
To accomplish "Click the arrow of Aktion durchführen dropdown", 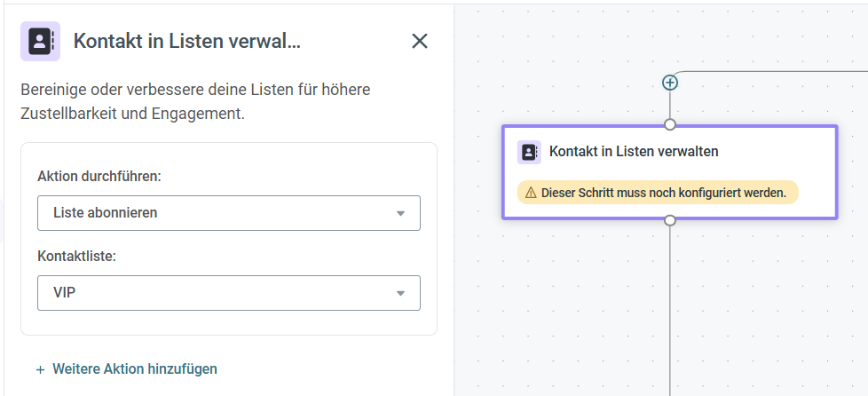I will [400, 214].
